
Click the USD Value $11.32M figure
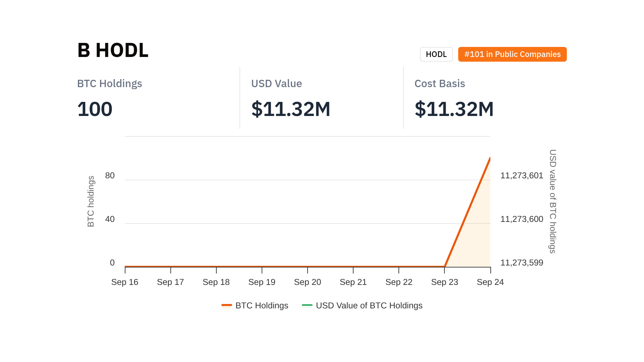click(290, 109)
